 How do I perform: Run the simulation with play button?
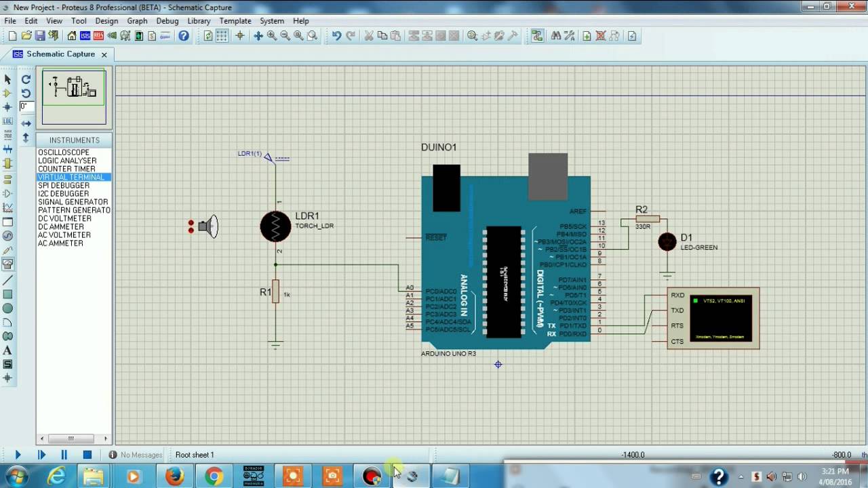point(18,455)
